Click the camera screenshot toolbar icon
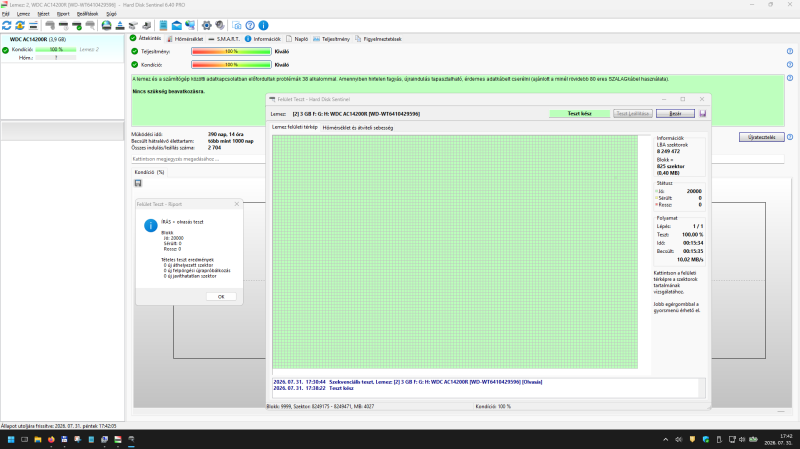This screenshot has height=449, width=800. pos(237,25)
